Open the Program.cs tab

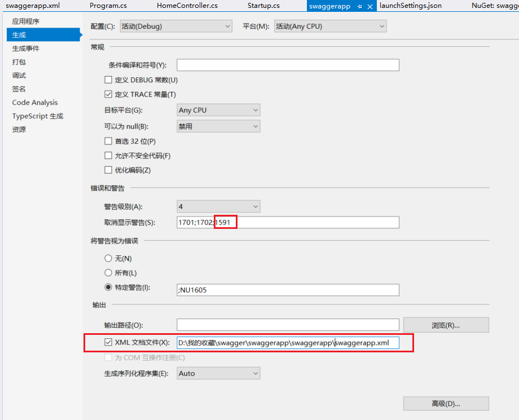(108, 6)
